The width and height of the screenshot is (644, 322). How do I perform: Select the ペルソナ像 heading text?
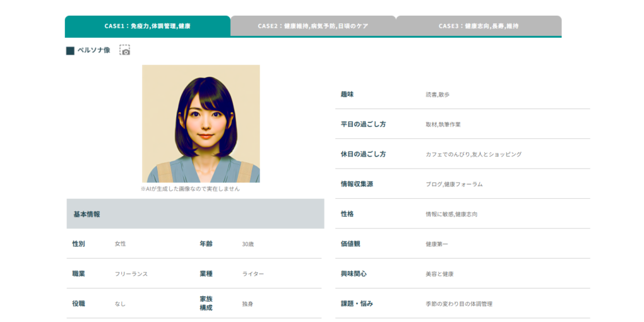pos(94,50)
